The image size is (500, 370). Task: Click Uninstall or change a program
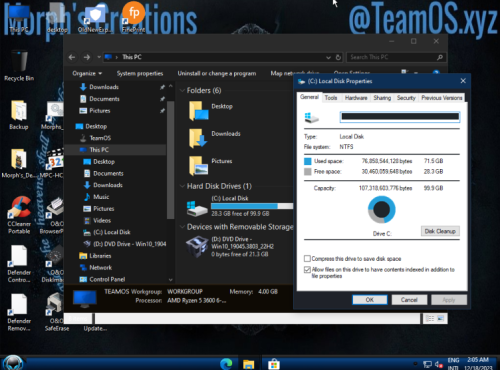point(217,73)
